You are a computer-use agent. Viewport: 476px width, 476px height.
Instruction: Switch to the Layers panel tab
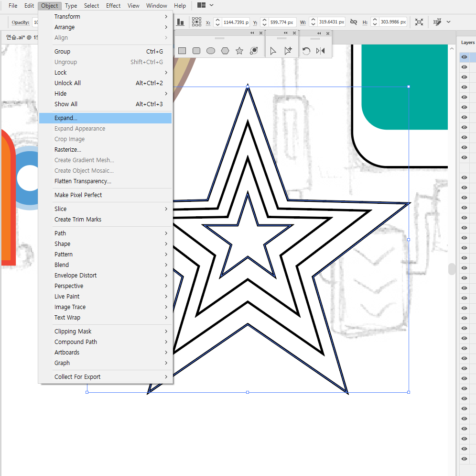pos(467,43)
